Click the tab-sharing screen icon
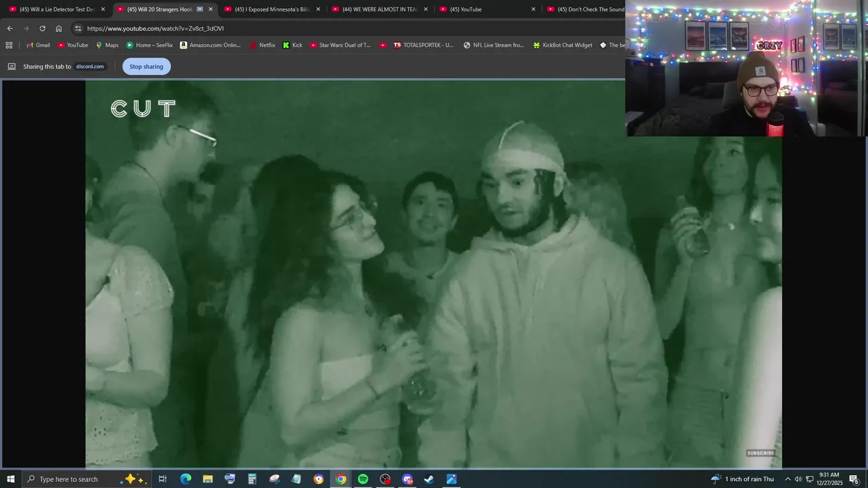This screenshot has height=488, width=868. 12,66
